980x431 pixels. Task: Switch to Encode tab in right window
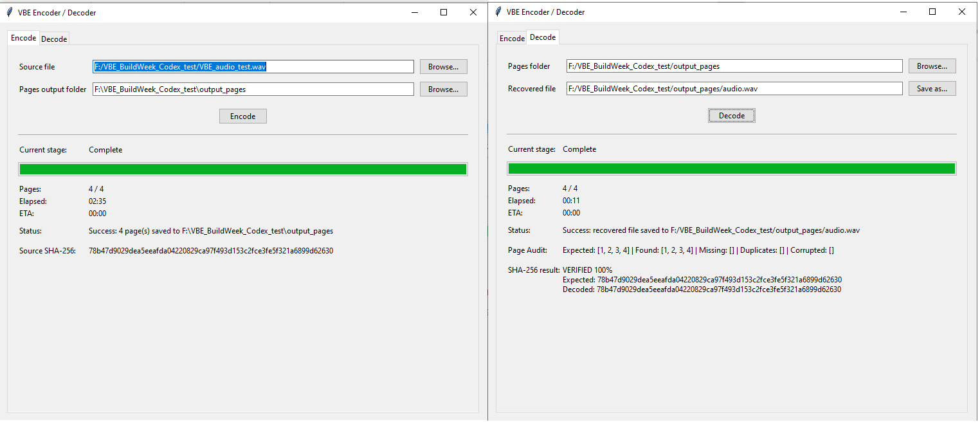pyautogui.click(x=513, y=39)
